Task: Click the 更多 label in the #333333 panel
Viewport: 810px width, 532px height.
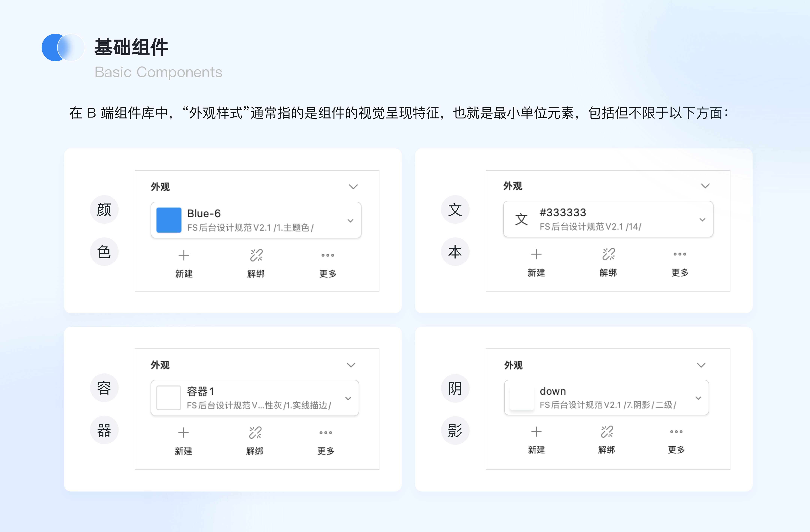Action: [680, 273]
